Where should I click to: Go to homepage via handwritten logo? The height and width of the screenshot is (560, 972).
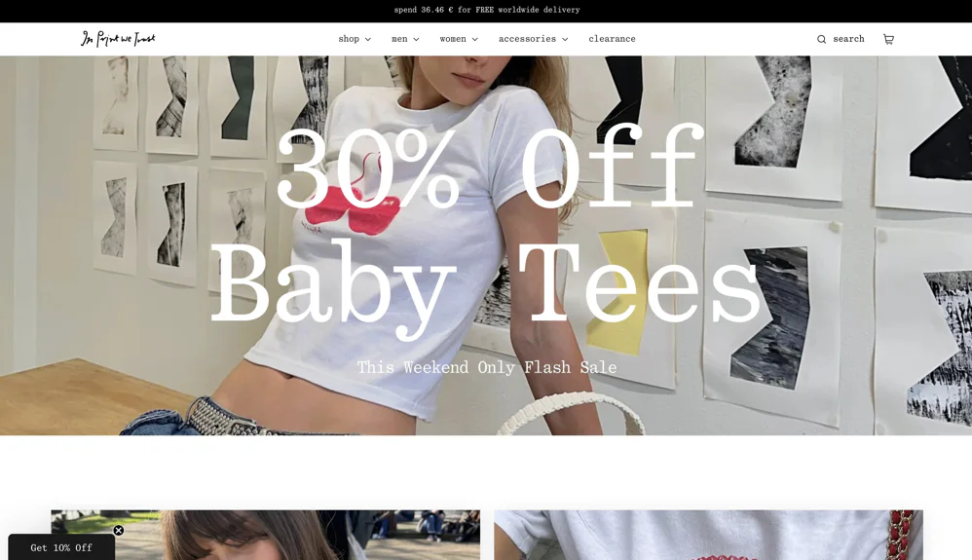tap(118, 38)
